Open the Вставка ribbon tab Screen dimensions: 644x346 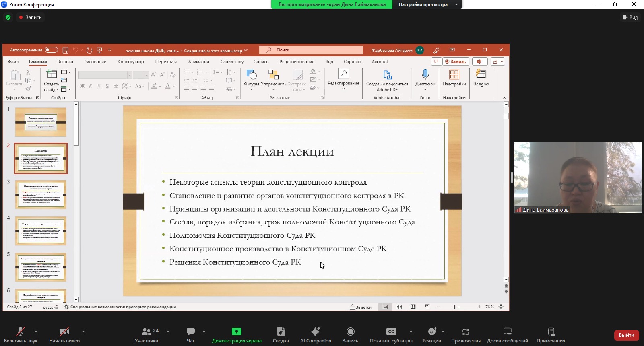65,62
